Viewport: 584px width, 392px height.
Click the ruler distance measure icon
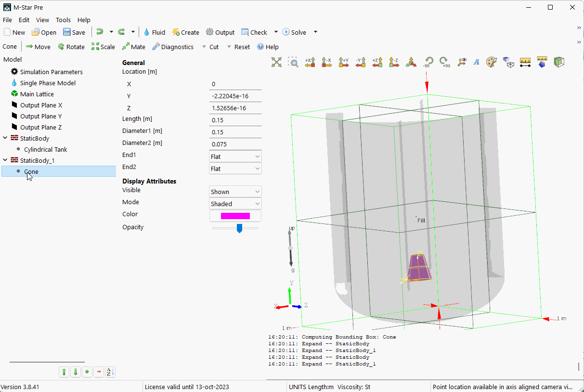click(525, 62)
